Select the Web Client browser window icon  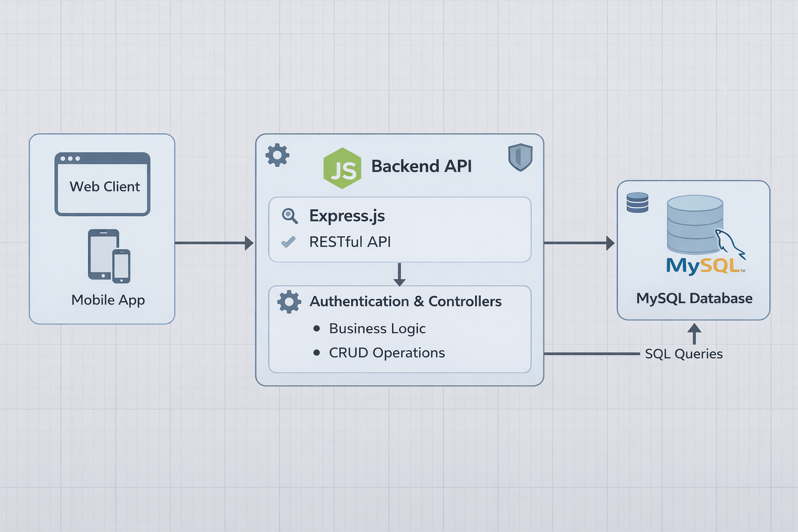(102, 184)
